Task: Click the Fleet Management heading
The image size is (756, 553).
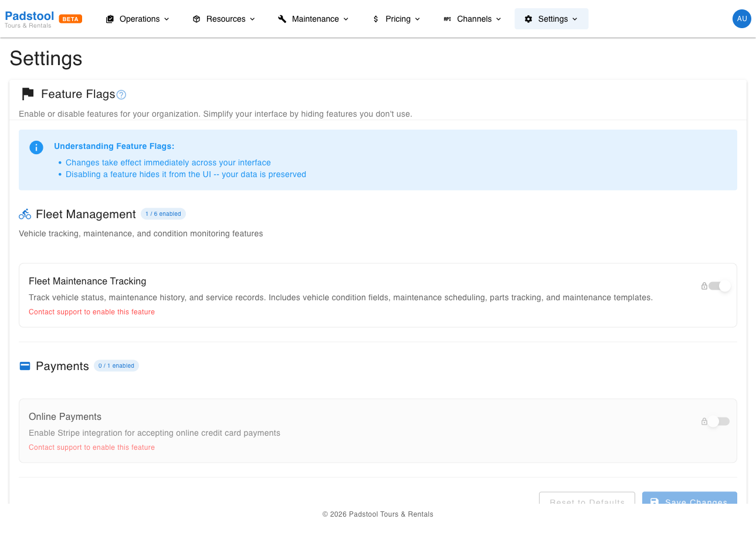Action: point(86,214)
